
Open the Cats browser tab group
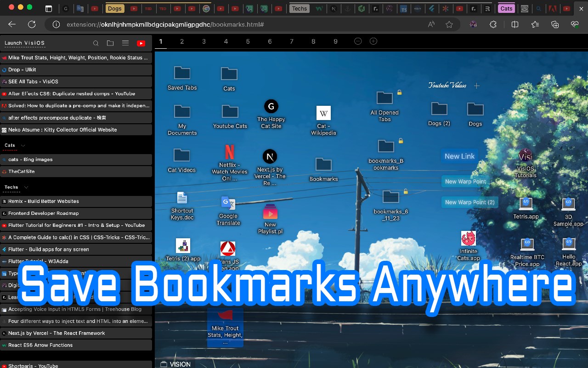[507, 8]
